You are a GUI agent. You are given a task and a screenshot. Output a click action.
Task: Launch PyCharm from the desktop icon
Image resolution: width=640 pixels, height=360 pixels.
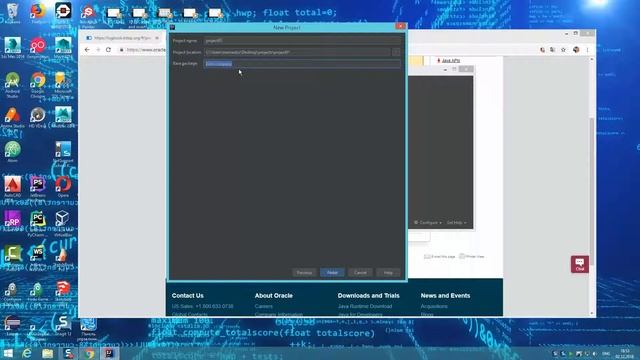point(38,222)
